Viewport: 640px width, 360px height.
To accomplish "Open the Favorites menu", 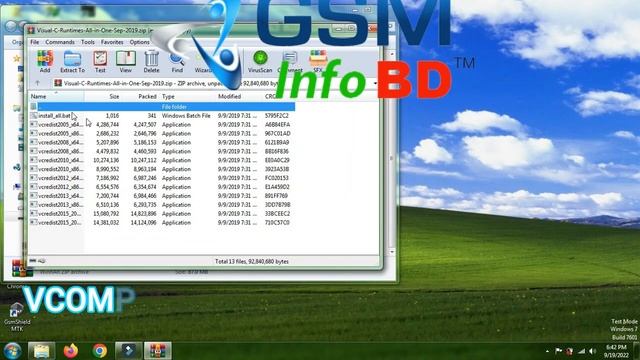I will pos(112,42).
